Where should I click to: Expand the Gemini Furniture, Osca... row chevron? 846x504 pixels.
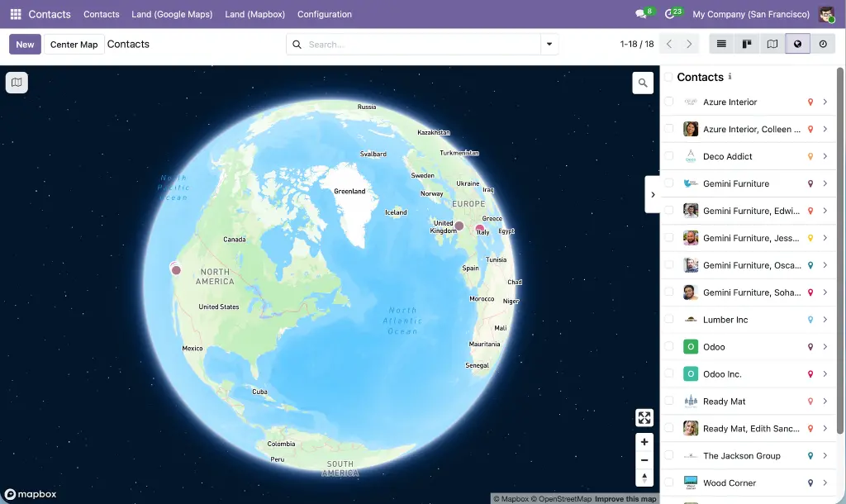pyautogui.click(x=825, y=265)
